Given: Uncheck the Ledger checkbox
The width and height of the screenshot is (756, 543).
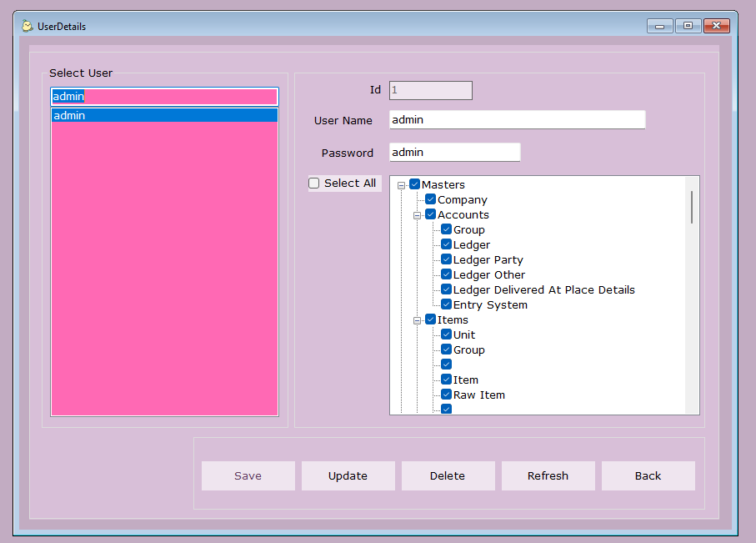Looking at the screenshot, I should click(447, 244).
